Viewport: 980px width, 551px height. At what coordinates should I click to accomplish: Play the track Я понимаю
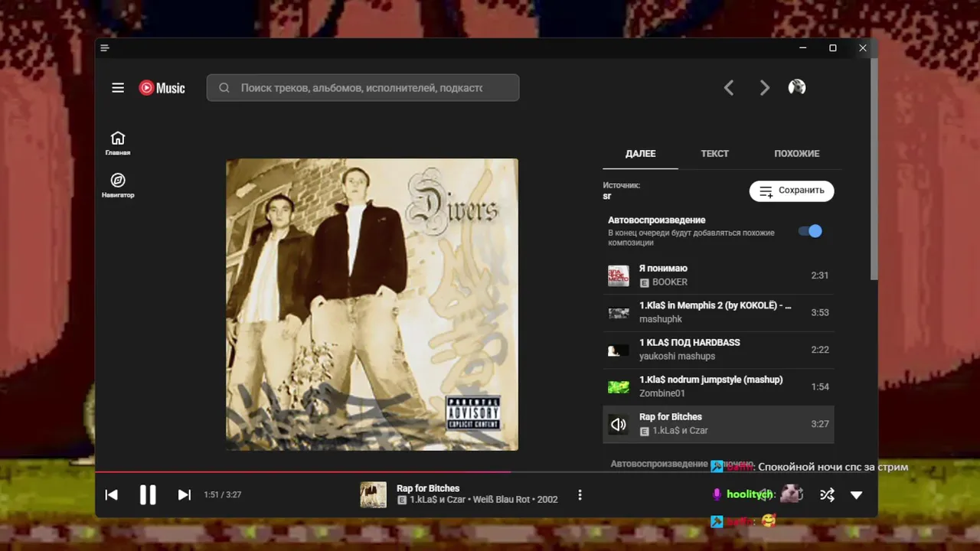pyautogui.click(x=663, y=269)
